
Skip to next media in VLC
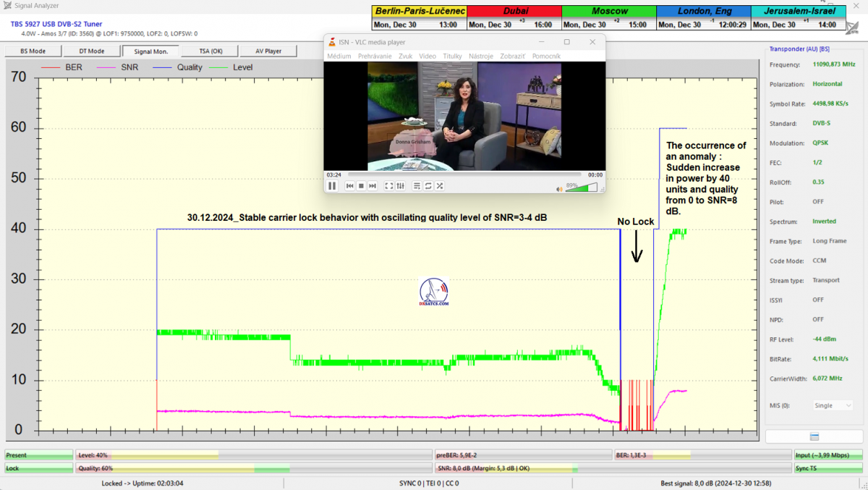(373, 186)
